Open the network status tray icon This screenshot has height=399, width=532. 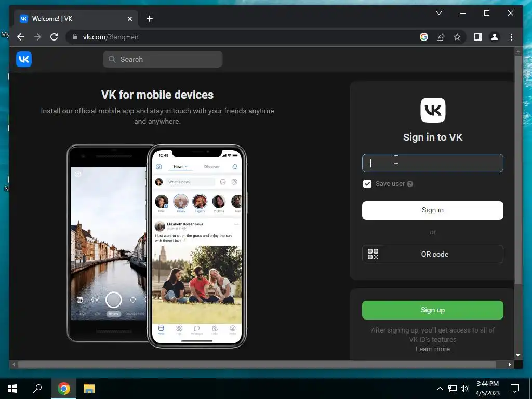click(453, 389)
